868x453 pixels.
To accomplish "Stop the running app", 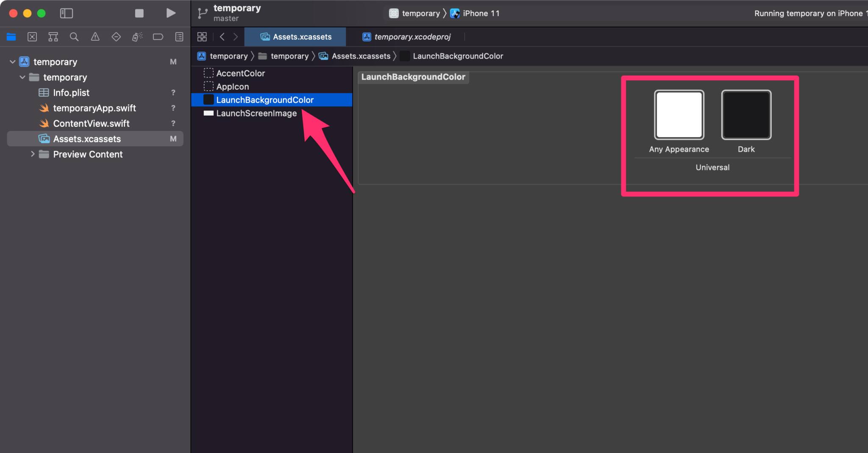I will tap(139, 13).
